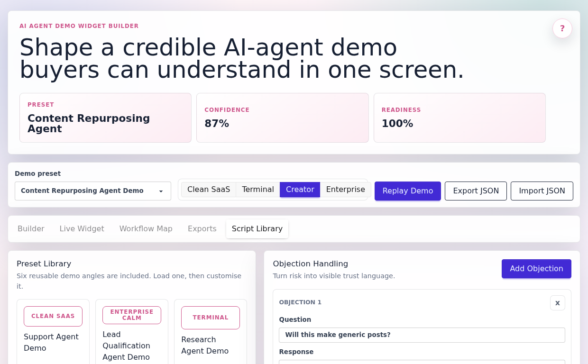Click the CLEAN SAAS badge
This screenshot has width=588, height=364.
53,316
